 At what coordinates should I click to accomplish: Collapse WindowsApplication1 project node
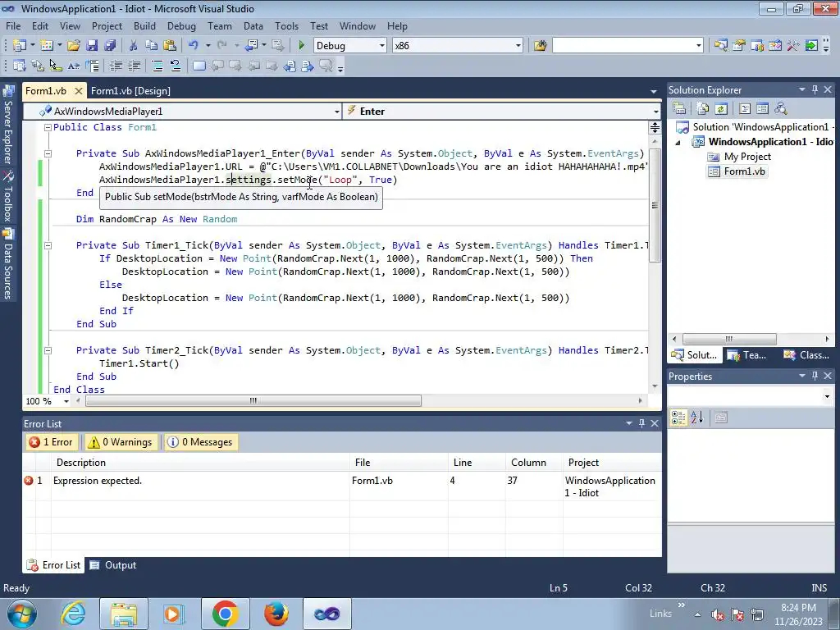(678, 142)
